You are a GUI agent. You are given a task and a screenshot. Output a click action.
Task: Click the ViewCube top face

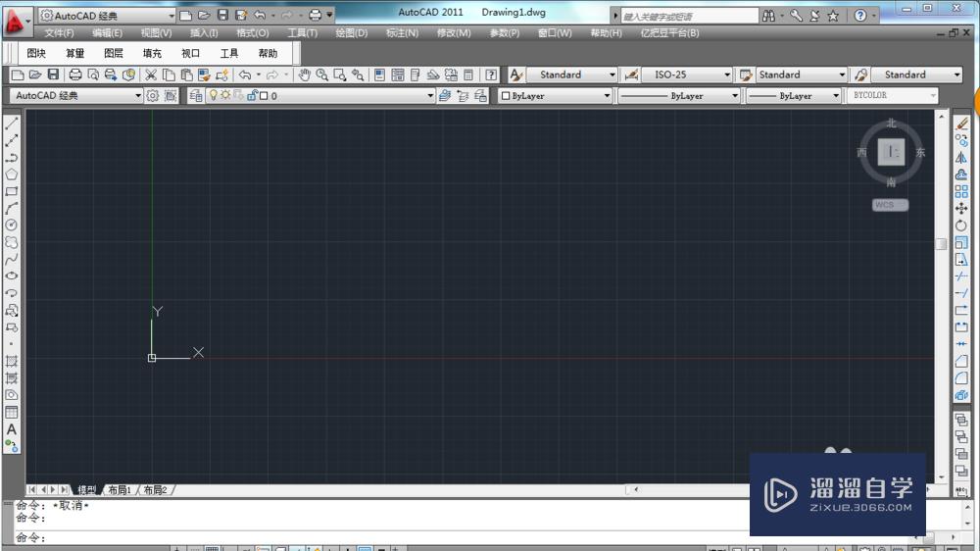pyautogui.click(x=891, y=152)
